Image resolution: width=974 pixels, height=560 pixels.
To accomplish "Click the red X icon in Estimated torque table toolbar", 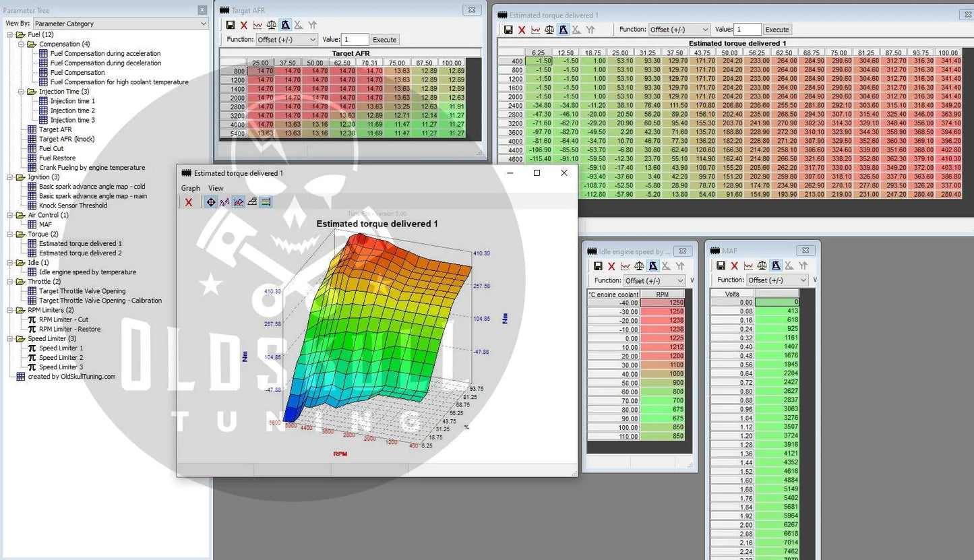I will [522, 30].
